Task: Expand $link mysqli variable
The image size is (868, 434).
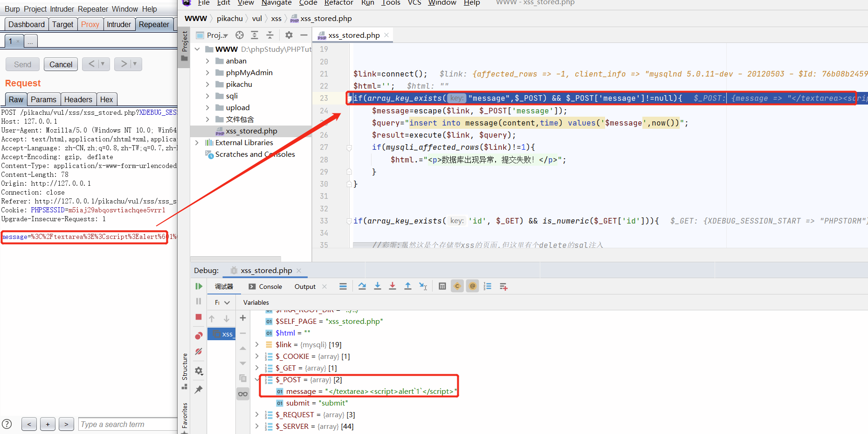Action: coord(257,344)
